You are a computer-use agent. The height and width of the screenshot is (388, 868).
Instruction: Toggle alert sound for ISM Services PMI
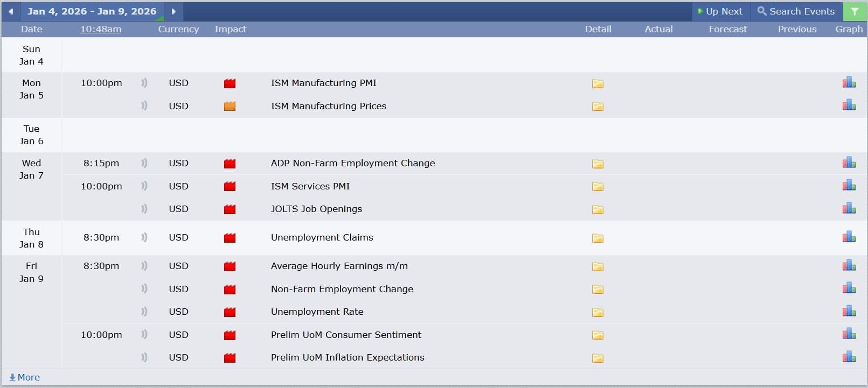click(144, 186)
